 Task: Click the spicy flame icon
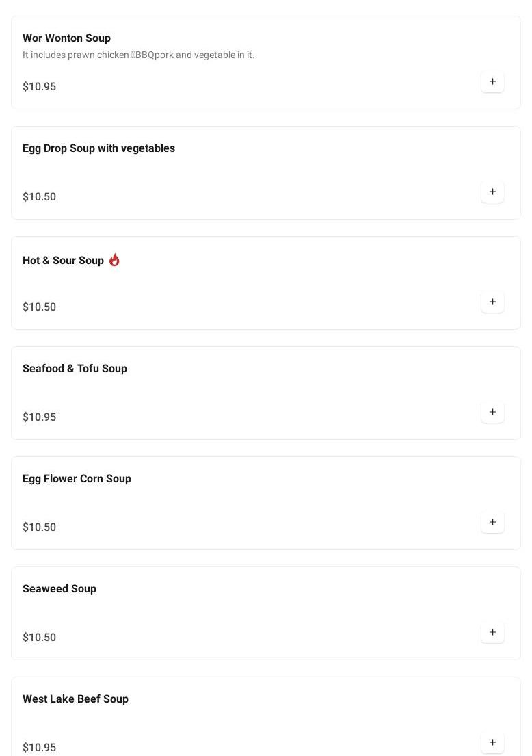tap(114, 260)
